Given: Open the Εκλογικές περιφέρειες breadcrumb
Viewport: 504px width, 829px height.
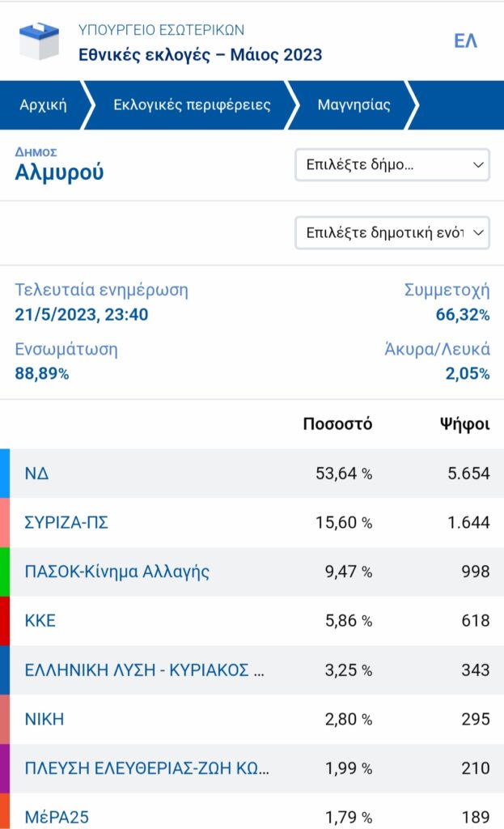Looking at the screenshot, I should (x=192, y=105).
